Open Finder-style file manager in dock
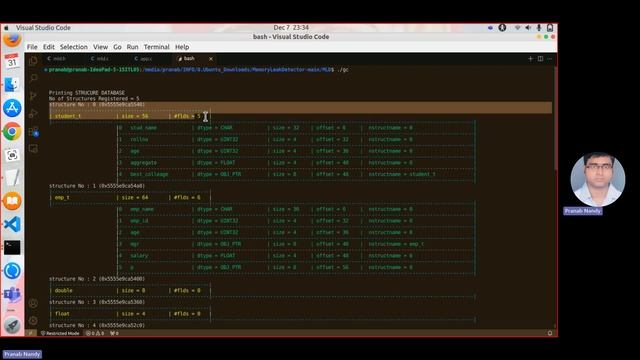 click(x=12, y=84)
